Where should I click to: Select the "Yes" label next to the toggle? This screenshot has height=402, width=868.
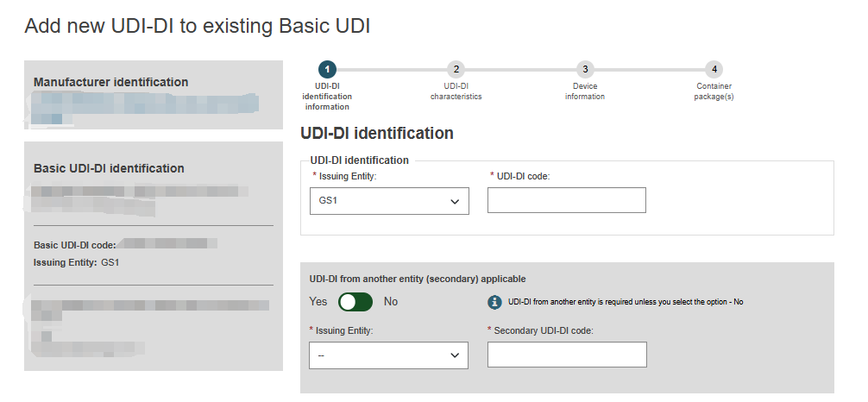pos(318,302)
